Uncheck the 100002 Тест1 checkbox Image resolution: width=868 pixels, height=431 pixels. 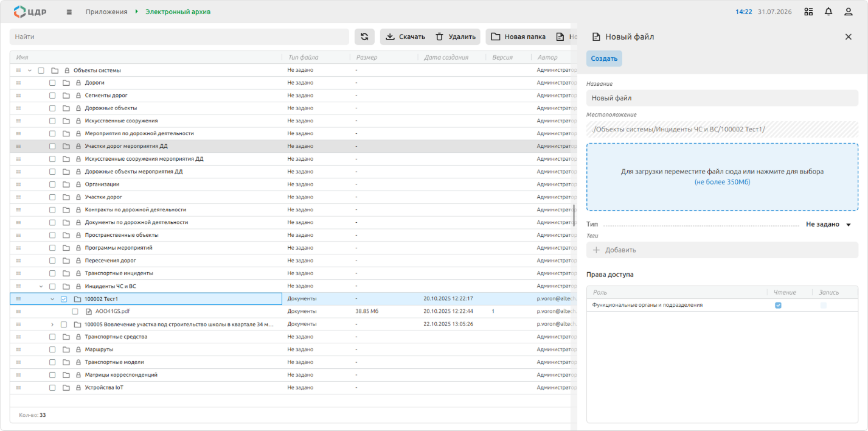coord(64,299)
